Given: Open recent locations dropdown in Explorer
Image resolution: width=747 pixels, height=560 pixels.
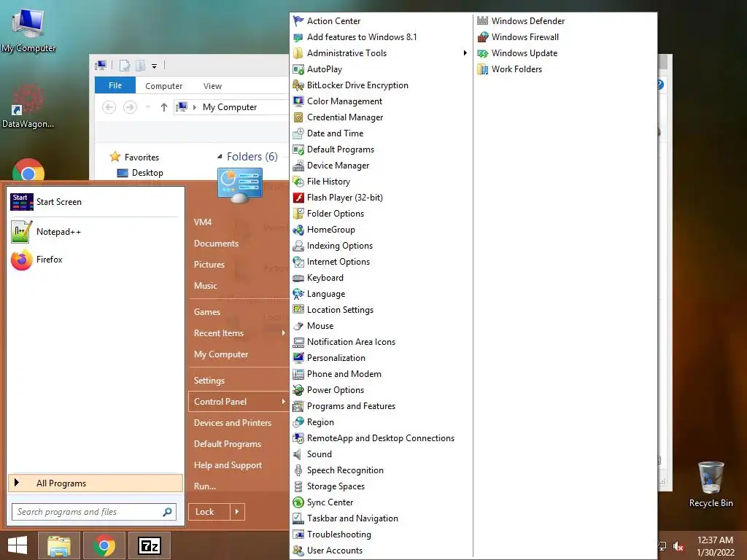Looking at the screenshot, I should pos(147,107).
